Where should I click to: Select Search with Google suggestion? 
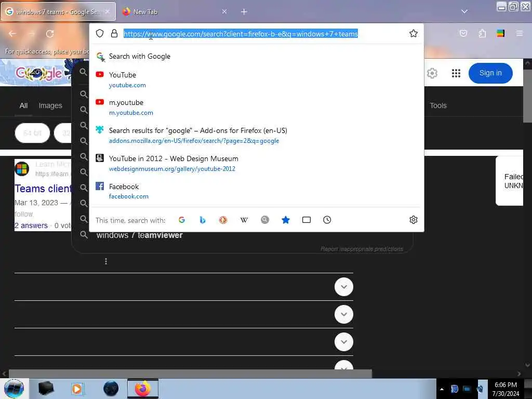pos(257,56)
